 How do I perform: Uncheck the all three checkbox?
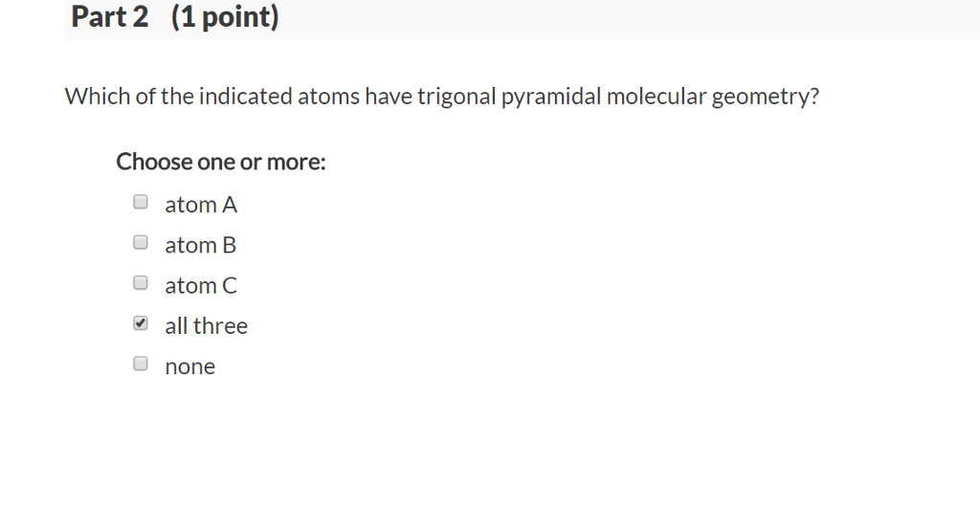coord(141,323)
